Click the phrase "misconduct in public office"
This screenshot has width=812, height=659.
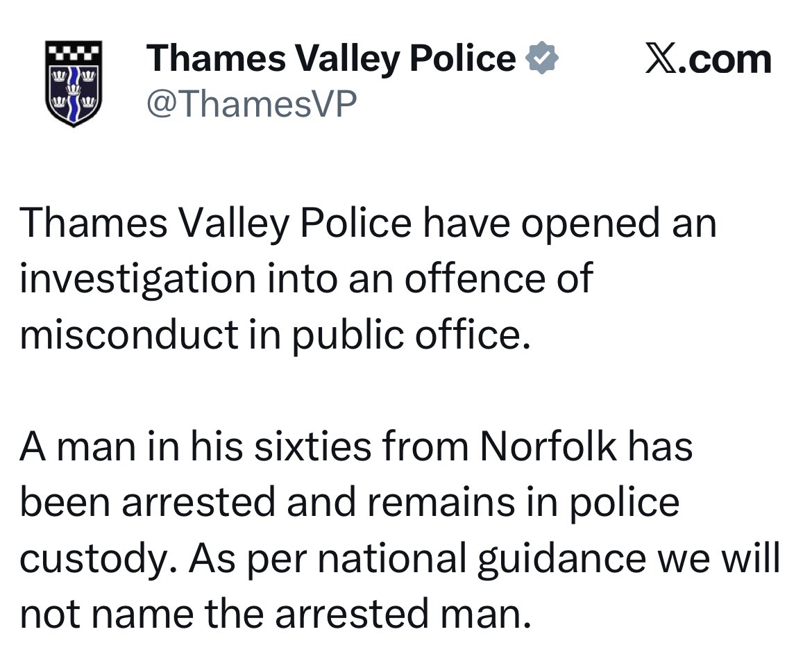coord(269,335)
